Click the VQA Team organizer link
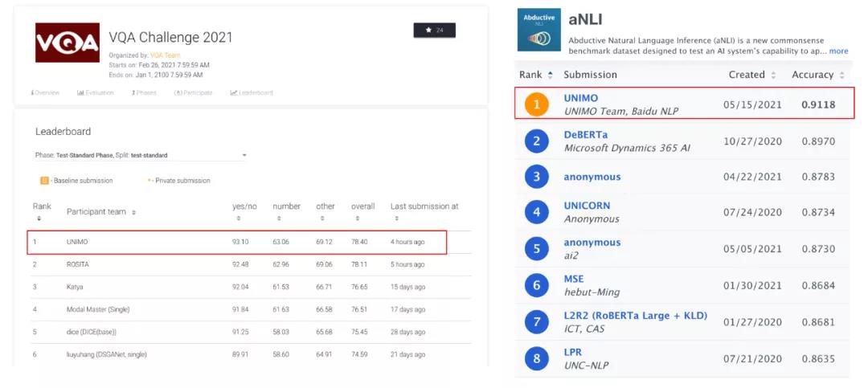Screen dimensions: 868x388 coord(165,55)
